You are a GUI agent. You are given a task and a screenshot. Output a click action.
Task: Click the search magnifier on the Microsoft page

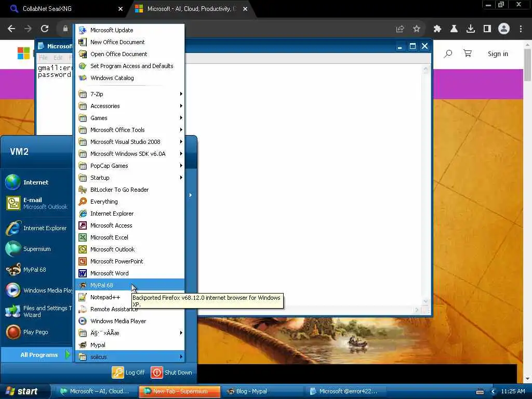(448, 54)
